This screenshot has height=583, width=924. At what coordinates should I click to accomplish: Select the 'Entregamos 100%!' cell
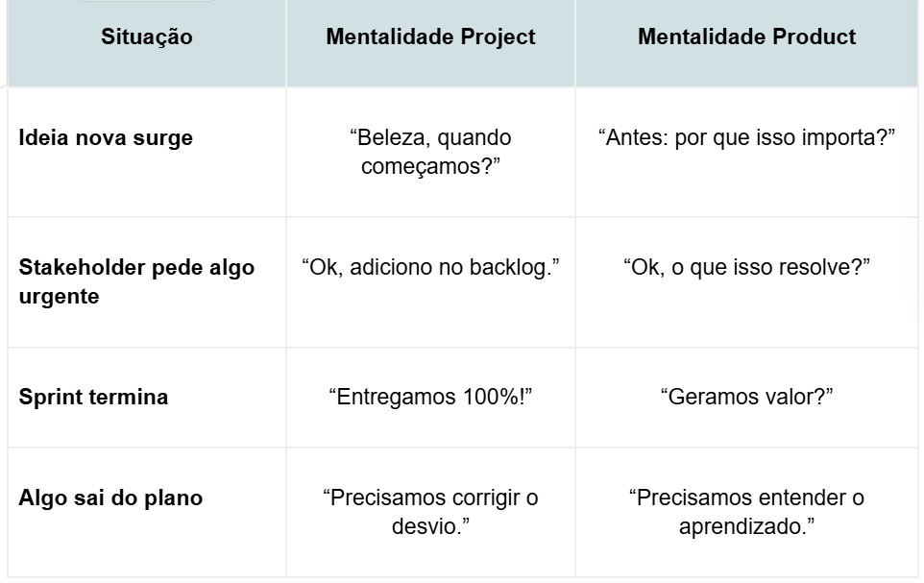tap(430, 397)
